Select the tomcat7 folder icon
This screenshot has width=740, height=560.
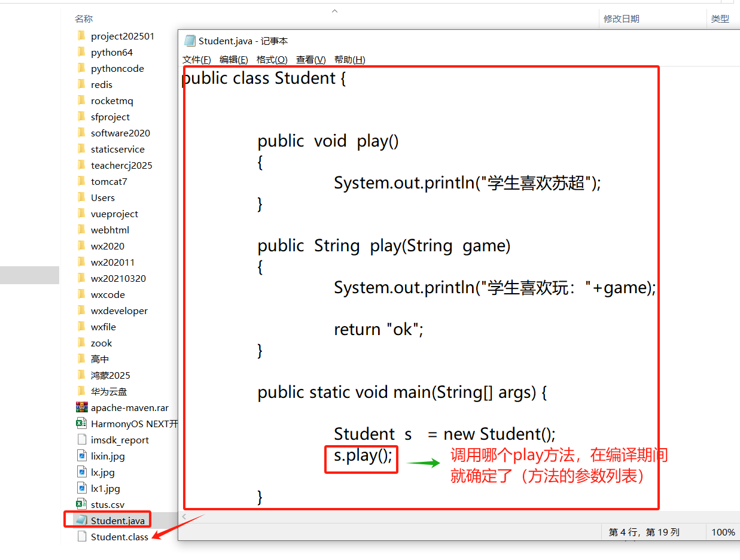click(x=81, y=181)
